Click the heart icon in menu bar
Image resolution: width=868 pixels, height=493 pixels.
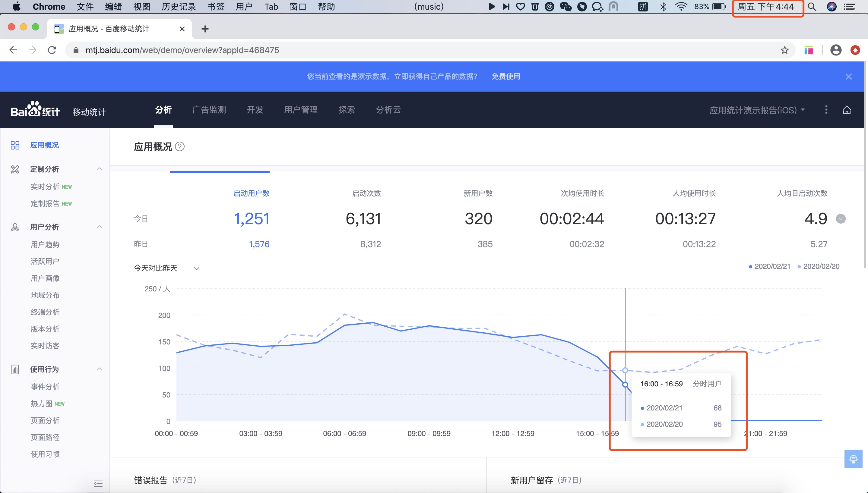(520, 6)
